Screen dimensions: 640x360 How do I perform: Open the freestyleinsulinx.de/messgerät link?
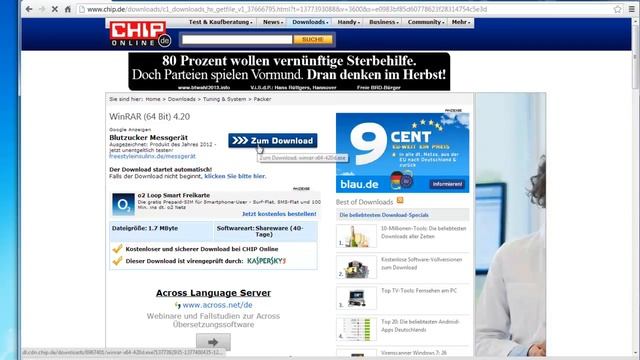152,156
